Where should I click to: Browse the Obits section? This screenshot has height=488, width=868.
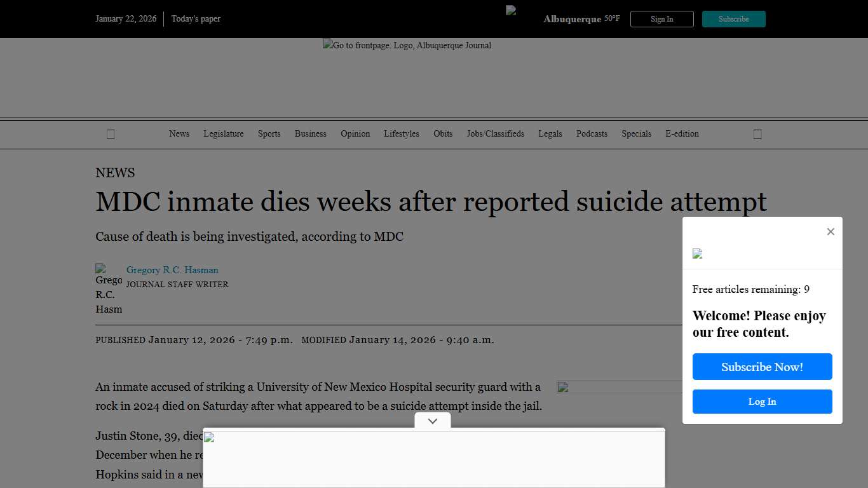point(443,134)
